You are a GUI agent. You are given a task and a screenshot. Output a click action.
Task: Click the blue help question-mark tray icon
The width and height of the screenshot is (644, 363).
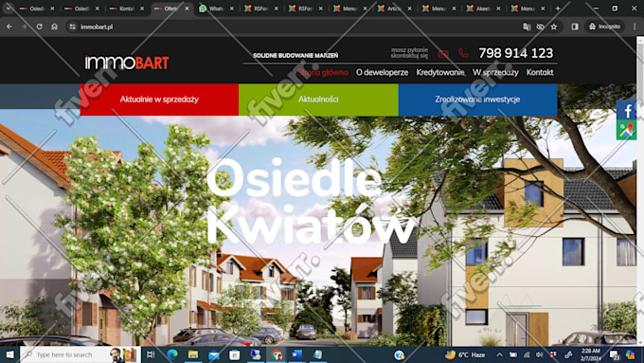coord(399,354)
